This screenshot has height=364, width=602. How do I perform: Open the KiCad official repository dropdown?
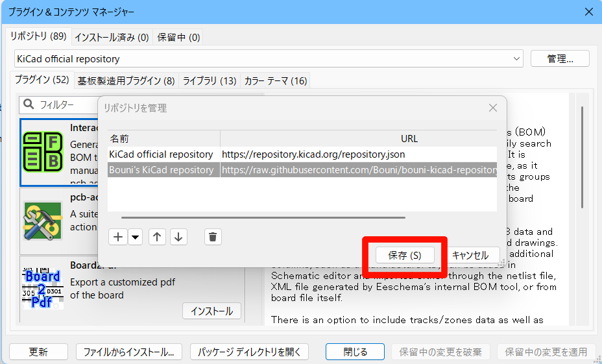point(269,59)
